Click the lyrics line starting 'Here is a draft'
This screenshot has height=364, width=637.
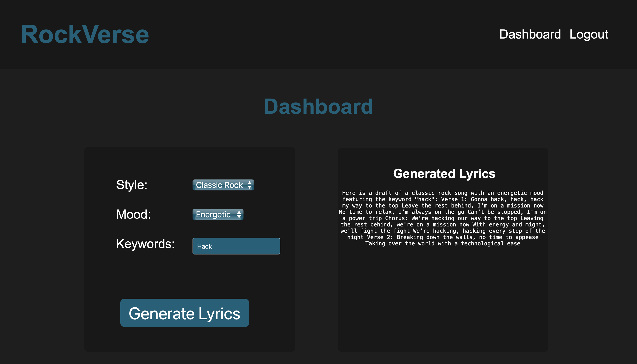click(x=443, y=193)
